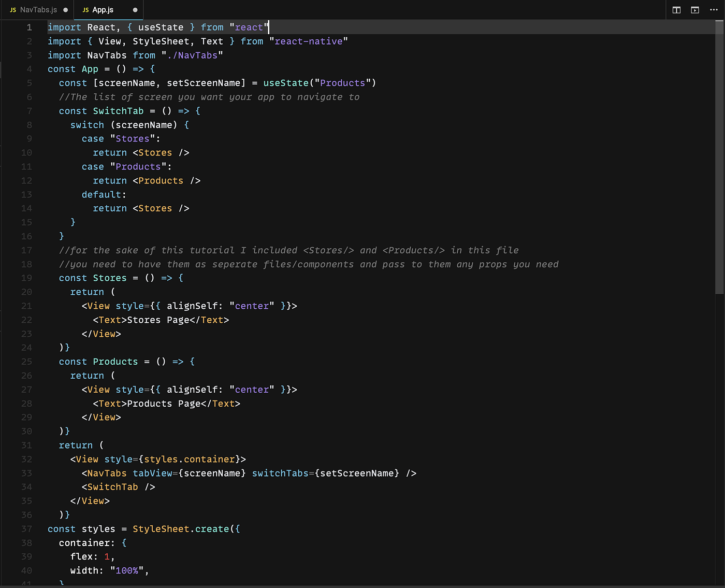Click the "Products" string on the useState line
The width and height of the screenshot is (725, 588).
(342, 82)
